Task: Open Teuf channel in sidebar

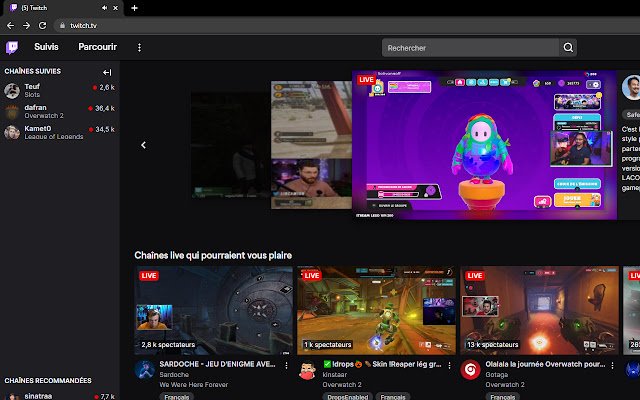Action: tap(60, 90)
